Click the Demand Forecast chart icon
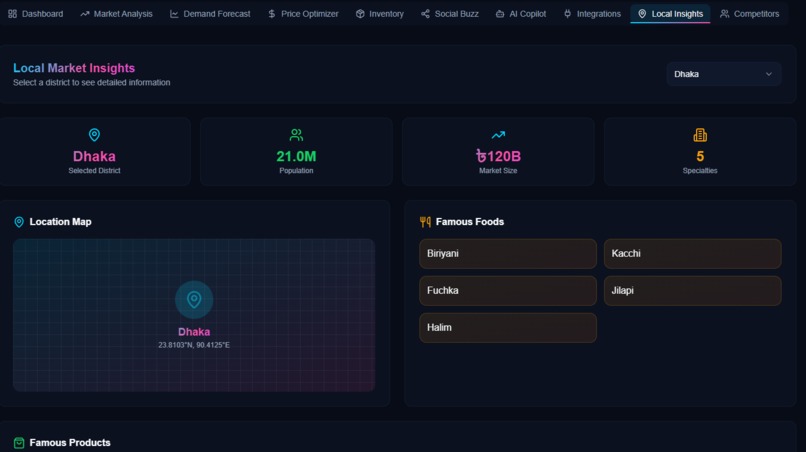The width and height of the screenshot is (806, 452). coord(174,14)
